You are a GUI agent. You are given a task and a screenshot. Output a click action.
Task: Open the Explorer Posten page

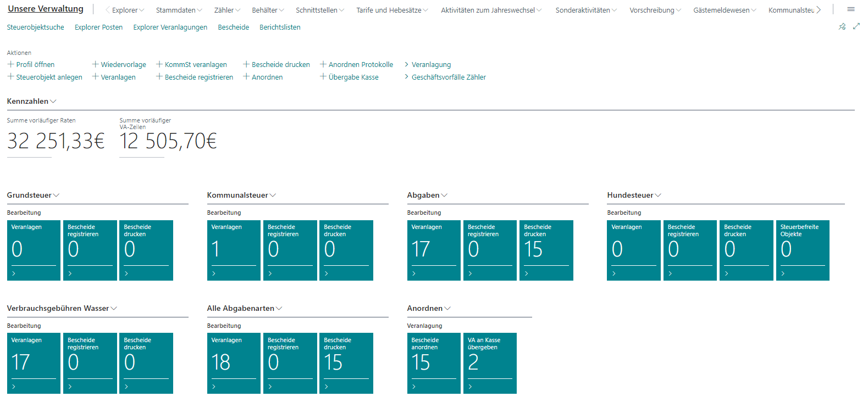tap(98, 27)
